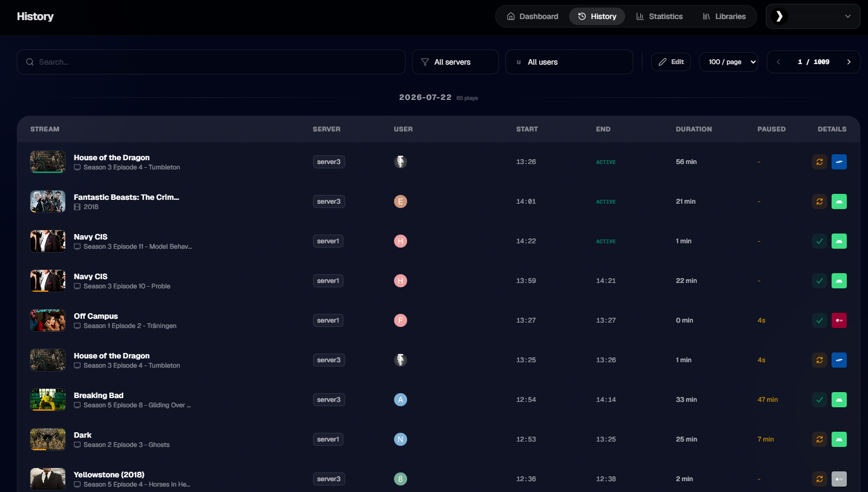This screenshot has height=492, width=868.
Task: Click user avatar H for Navy CIS Episode 11
Action: [401, 241]
